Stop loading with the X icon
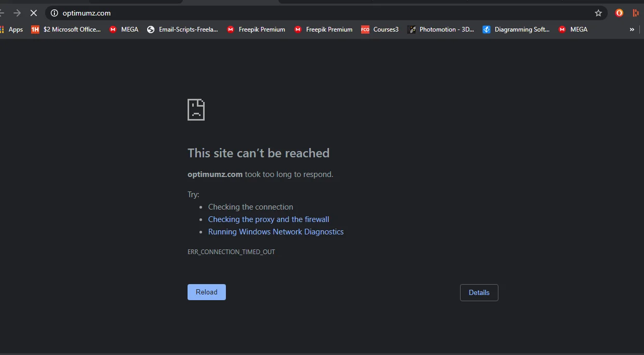 [x=34, y=13]
